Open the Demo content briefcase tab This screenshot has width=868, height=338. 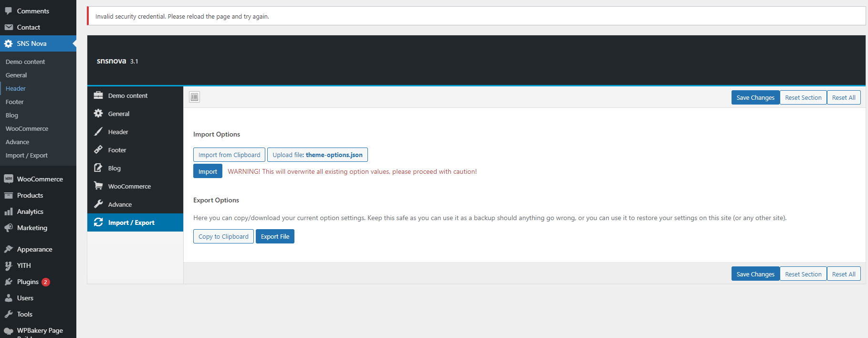pos(127,95)
